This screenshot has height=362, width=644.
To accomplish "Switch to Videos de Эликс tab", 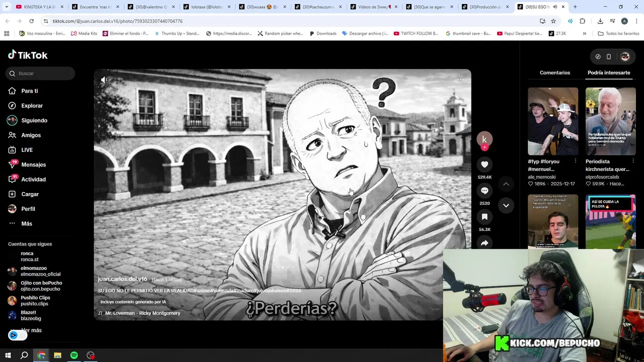I will click(x=372, y=7).
